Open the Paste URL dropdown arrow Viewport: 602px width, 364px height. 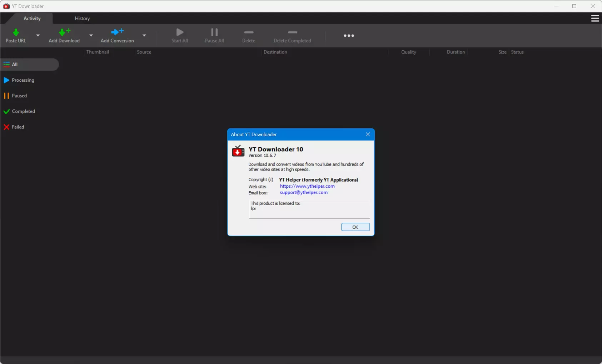(38, 35)
